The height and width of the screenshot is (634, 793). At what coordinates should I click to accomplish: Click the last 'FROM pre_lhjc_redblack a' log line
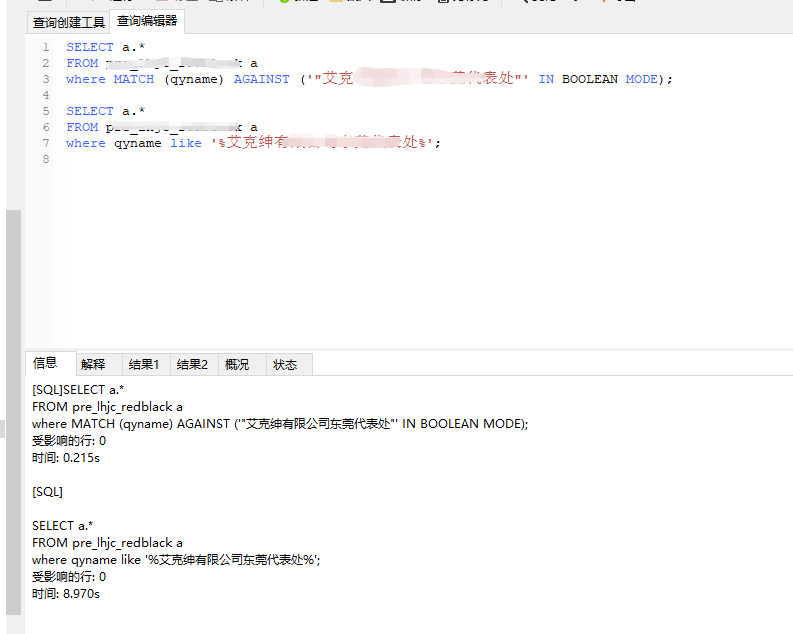(x=107, y=542)
